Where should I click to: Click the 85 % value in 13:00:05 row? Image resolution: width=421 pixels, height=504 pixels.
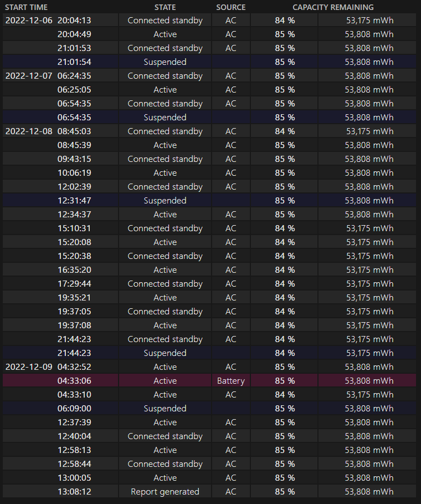click(285, 477)
